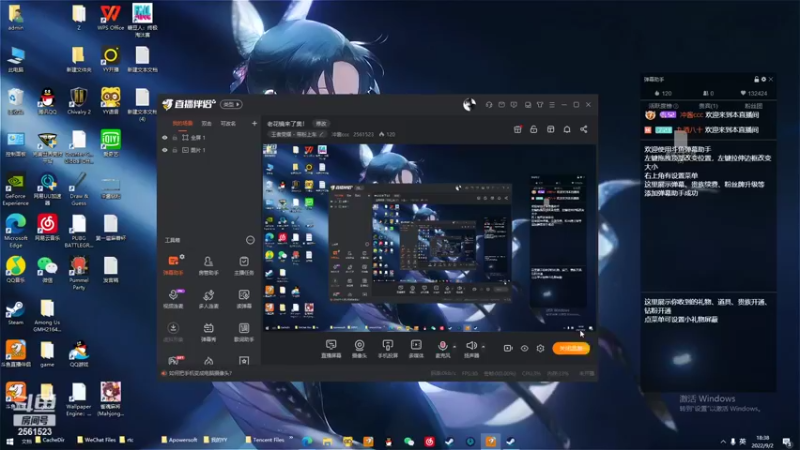
Task: Open Microsoft Edge desktop icon
Action: coord(16,230)
